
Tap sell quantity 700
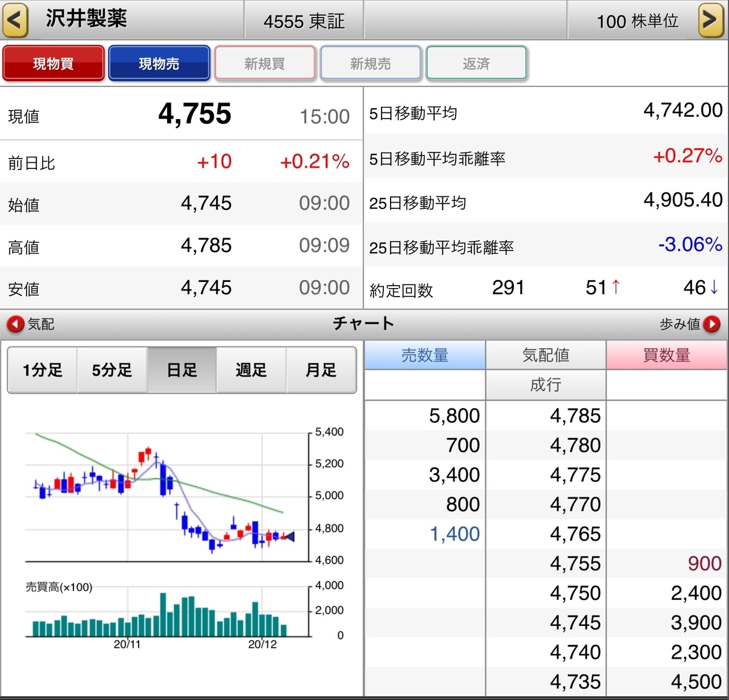click(x=463, y=445)
